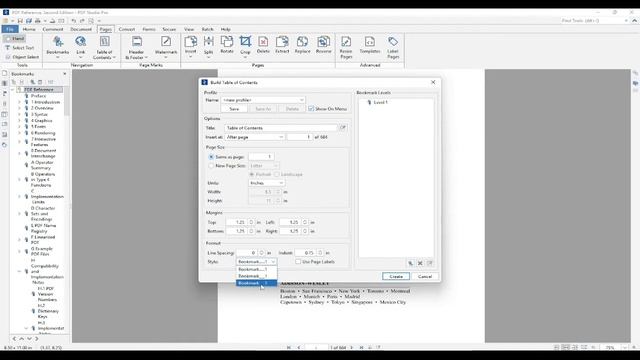Click the Indent value field
The width and height of the screenshot is (640, 360).
click(x=305, y=253)
